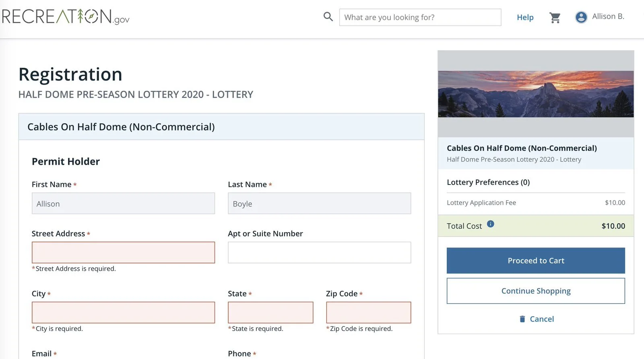Click the 'Zip Code is required.' error message
Viewport: 644px width, 359px height.
point(359,329)
